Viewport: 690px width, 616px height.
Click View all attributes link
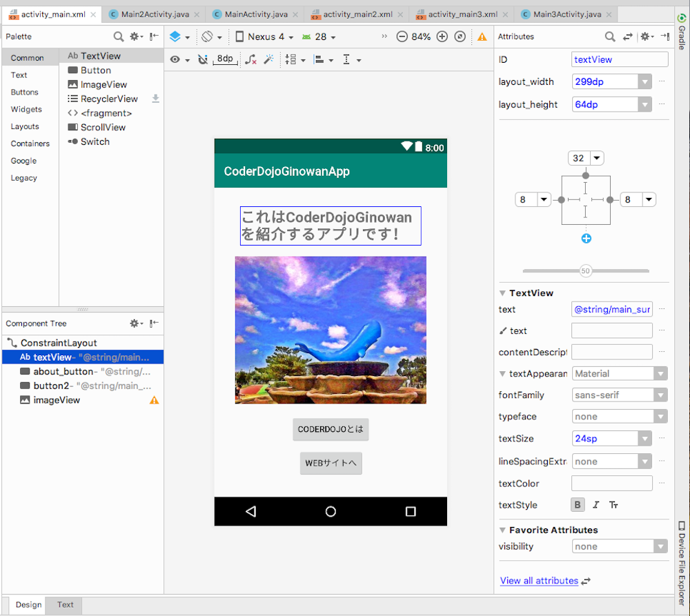click(539, 580)
